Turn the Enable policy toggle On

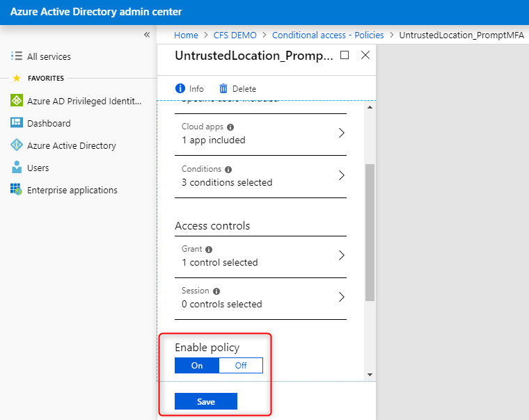point(197,365)
